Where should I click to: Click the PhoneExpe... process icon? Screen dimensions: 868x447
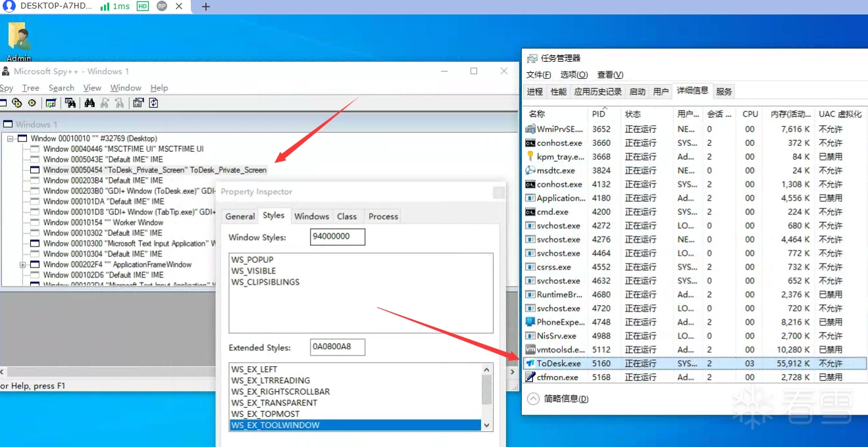pos(530,321)
